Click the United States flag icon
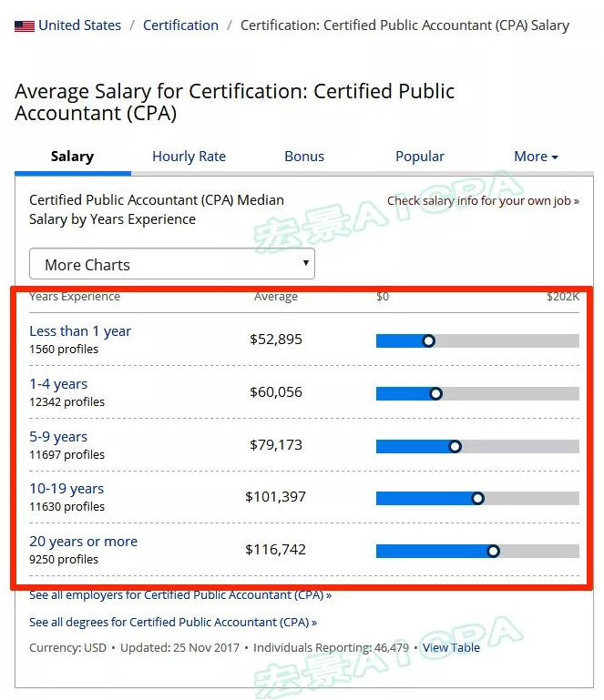 click(x=25, y=26)
